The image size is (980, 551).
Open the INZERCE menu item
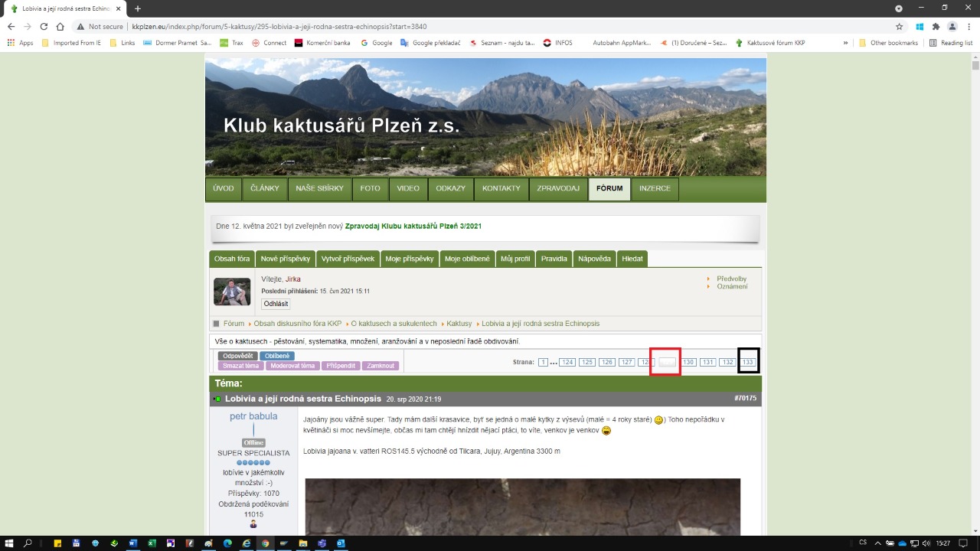[655, 188]
